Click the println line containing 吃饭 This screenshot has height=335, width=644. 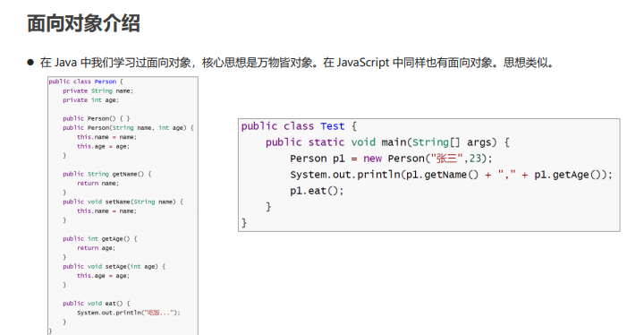[x=129, y=313]
